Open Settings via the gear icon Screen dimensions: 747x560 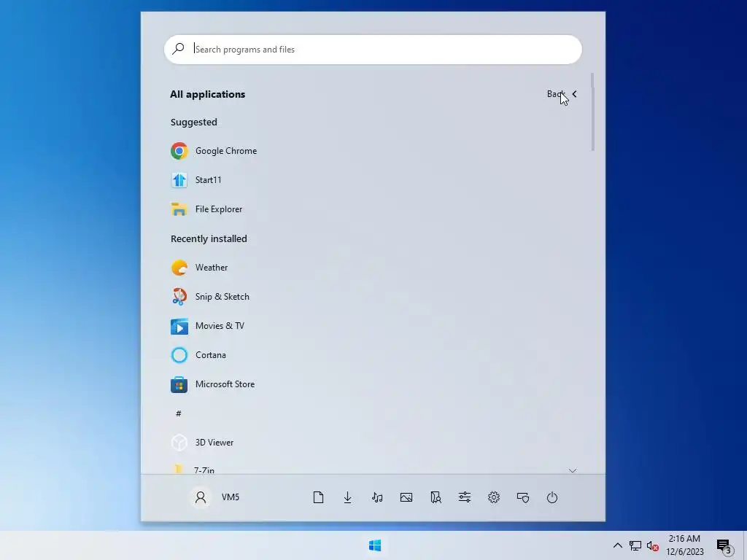point(494,497)
